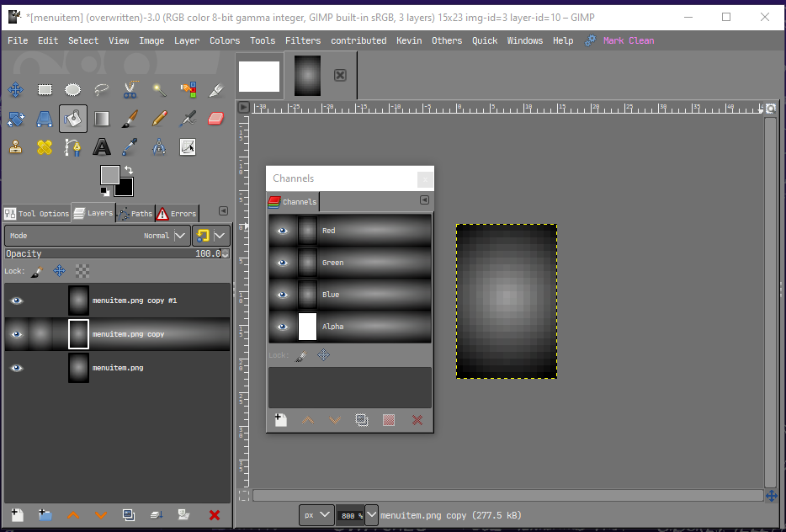The width and height of the screenshot is (786, 532).
Task: Click the Color Picker eyedropper tool
Action: click(x=130, y=147)
